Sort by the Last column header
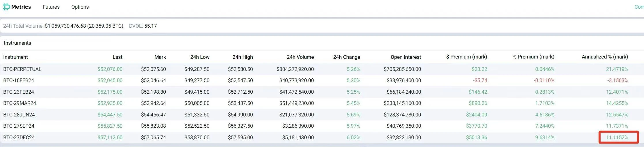Image resolution: width=644 pixels, height=147 pixels. [x=117, y=57]
